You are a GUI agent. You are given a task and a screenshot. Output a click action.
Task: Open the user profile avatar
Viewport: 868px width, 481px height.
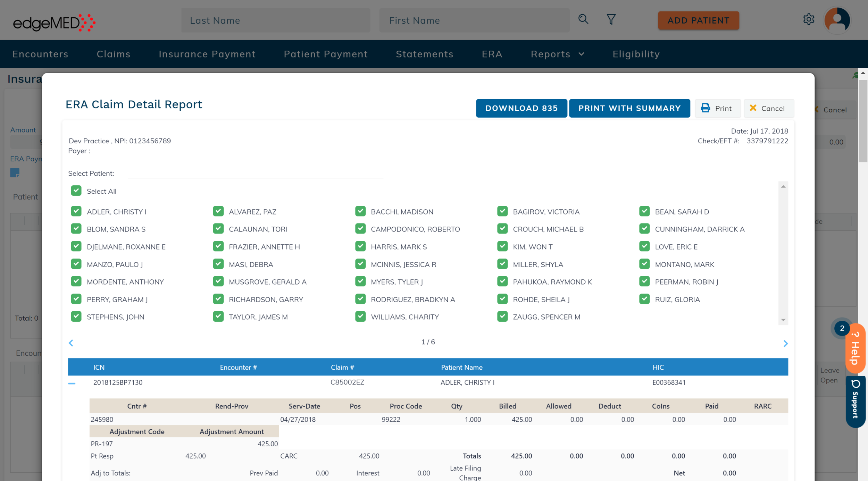point(837,20)
